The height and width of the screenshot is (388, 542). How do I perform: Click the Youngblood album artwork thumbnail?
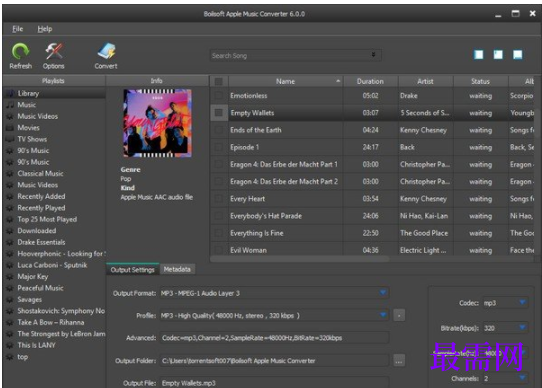(x=157, y=123)
